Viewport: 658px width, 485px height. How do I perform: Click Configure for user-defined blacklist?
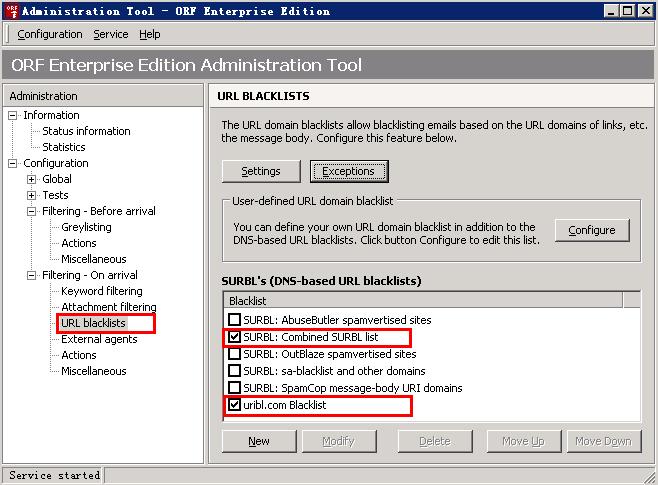pos(591,230)
